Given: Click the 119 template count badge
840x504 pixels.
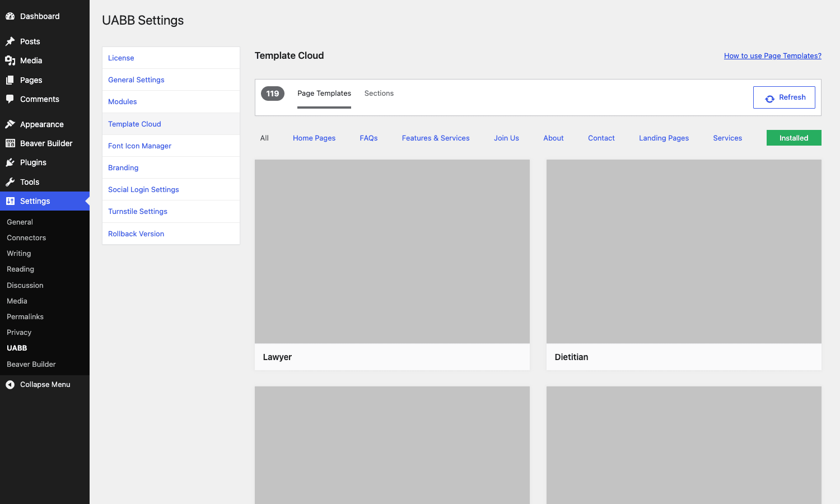Looking at the screenshot, I should tap(273, 94).
